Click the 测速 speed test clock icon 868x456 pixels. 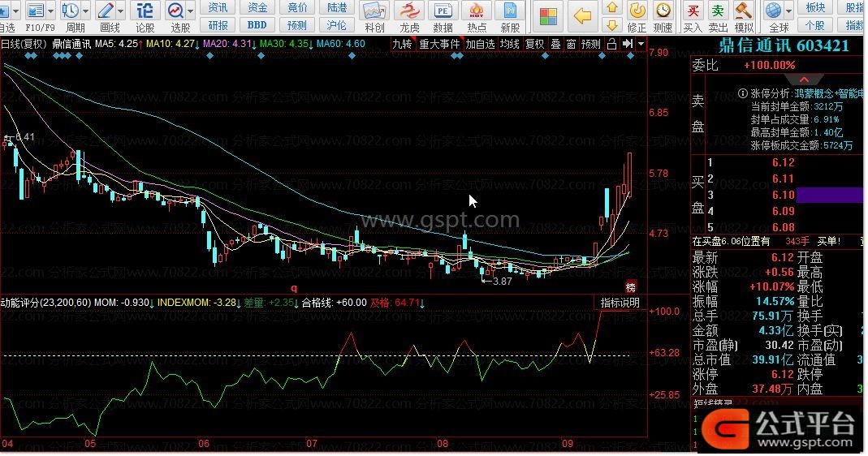coord(663,11)
